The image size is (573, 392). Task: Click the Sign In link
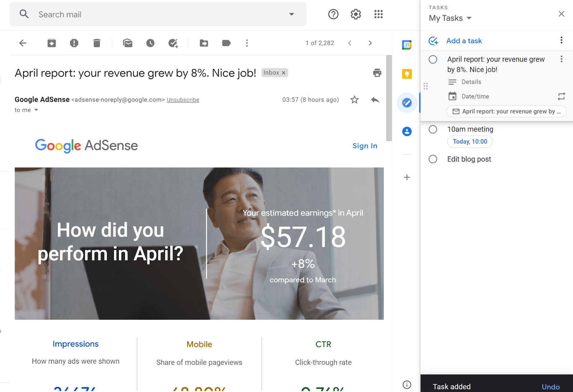coord(365,146)
